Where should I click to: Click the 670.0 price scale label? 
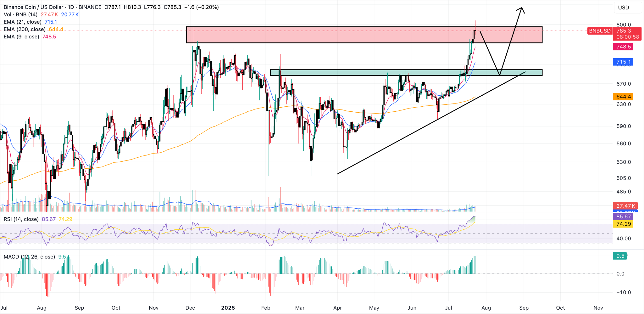click(x=624, y=84)
